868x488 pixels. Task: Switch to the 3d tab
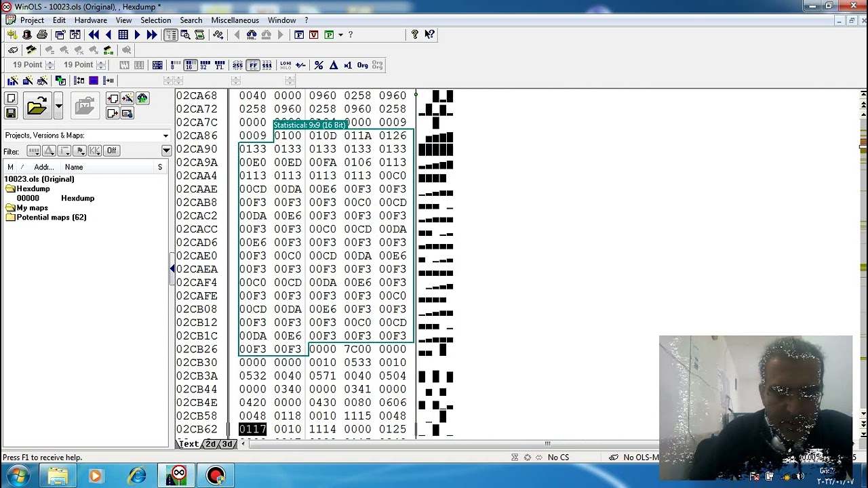click(x=226, y=445)
